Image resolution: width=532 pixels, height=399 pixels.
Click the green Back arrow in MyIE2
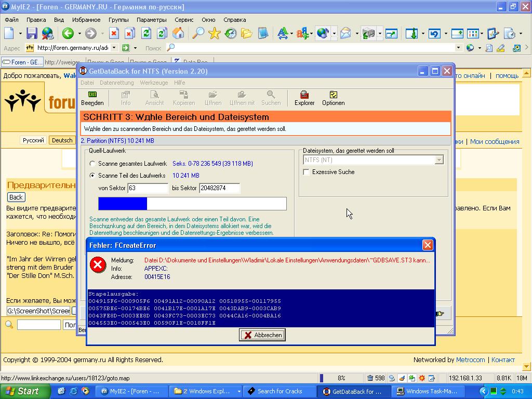point(68,33)
